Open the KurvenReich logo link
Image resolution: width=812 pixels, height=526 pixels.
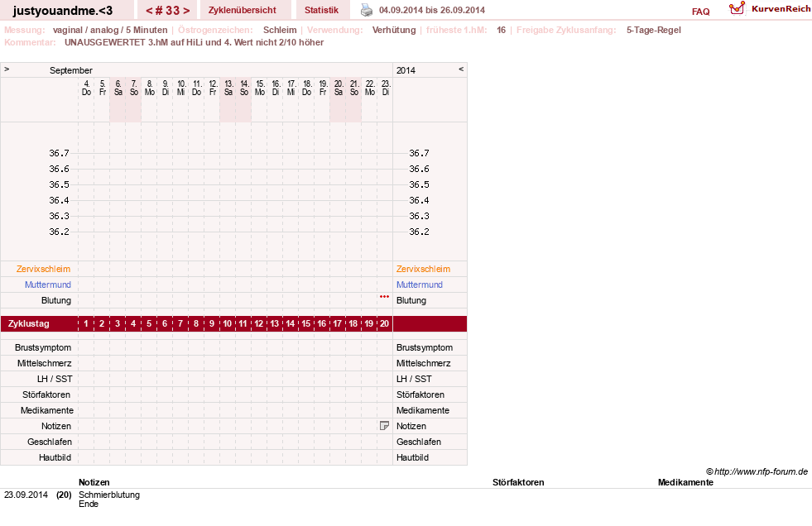click(770, 8)
